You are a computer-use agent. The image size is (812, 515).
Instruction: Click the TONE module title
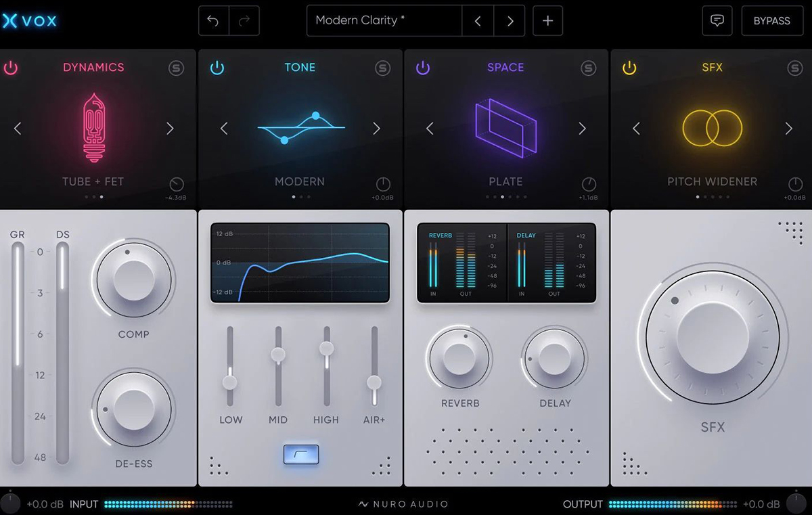300,67
